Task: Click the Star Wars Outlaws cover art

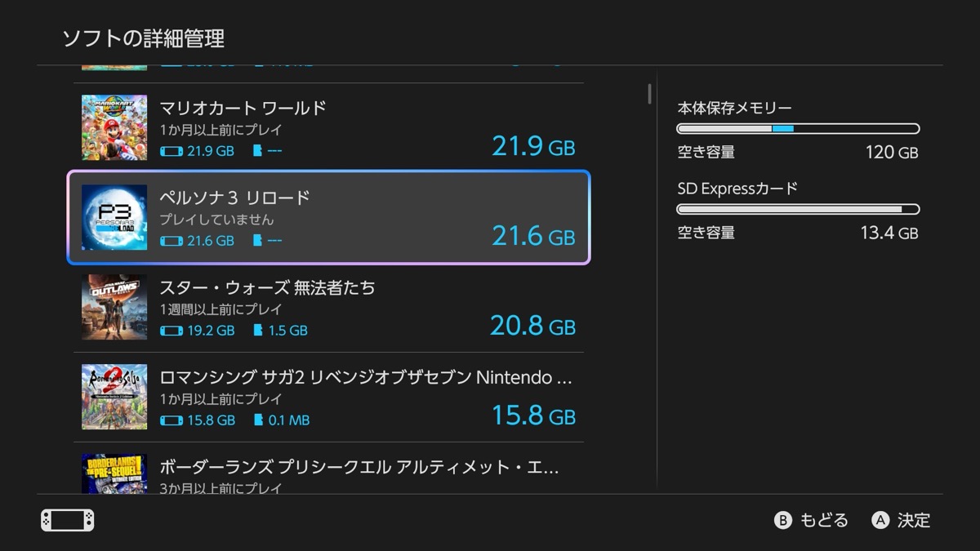Action: (114, 307)
